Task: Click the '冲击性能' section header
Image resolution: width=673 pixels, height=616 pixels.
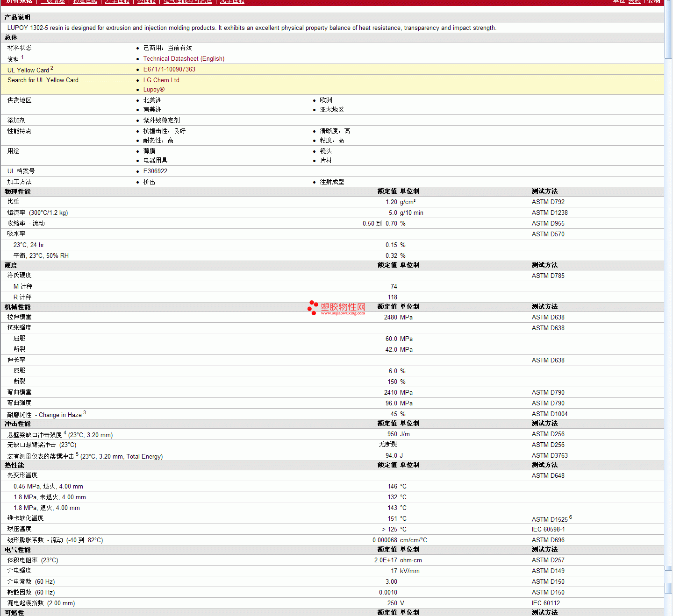Action: coord(17,424)
